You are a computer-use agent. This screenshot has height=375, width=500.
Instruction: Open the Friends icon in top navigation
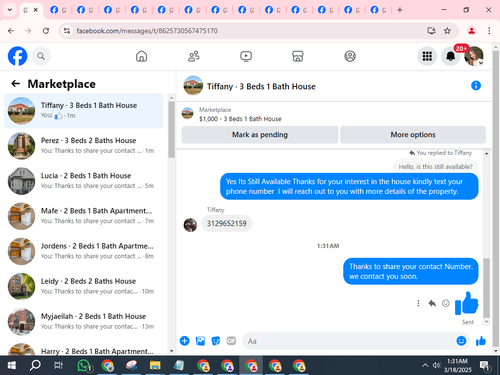tap(194, 56)
